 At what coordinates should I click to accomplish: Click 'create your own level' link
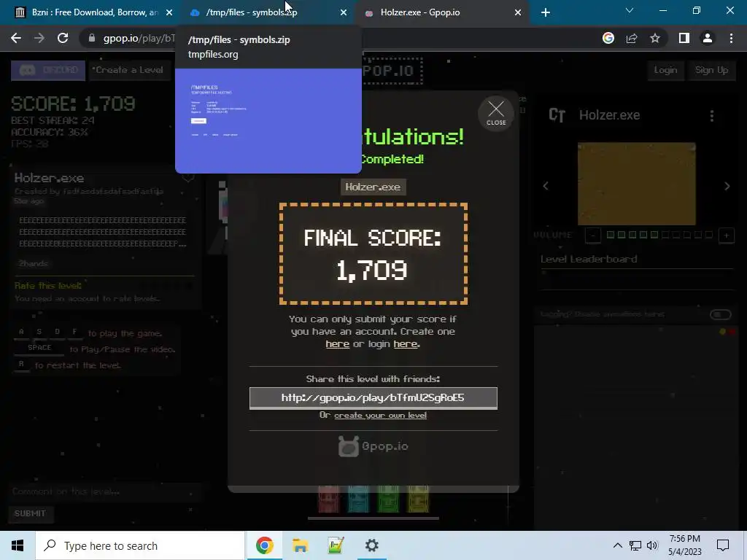[x=380, y=415]
